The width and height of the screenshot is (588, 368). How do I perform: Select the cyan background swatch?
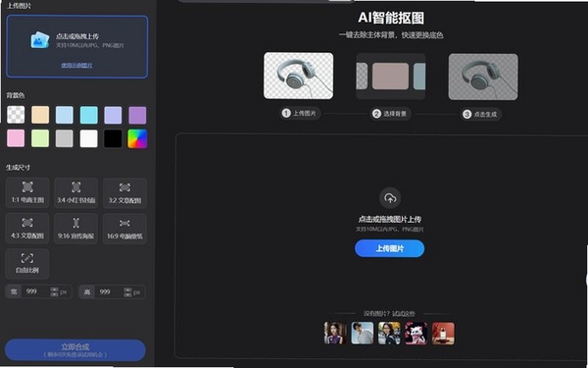89,115
